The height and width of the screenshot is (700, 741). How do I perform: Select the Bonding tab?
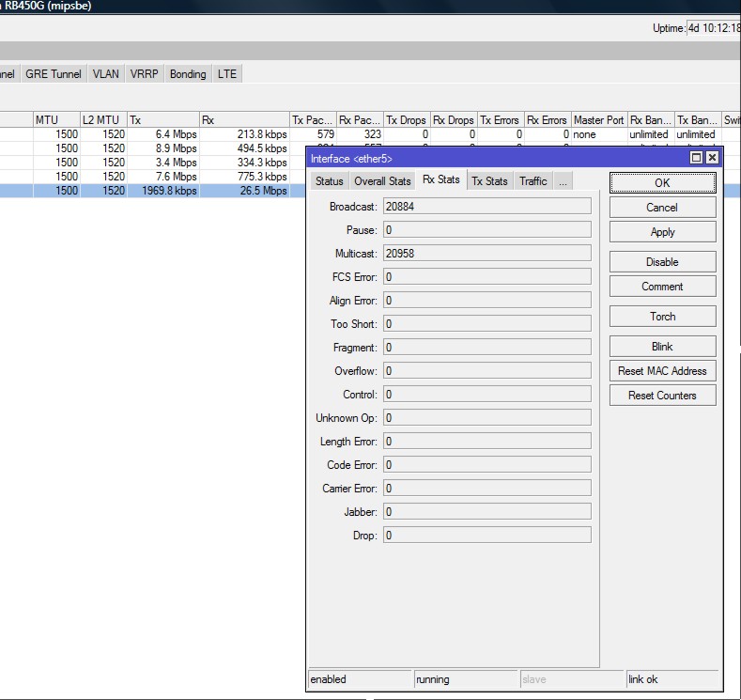188,74
